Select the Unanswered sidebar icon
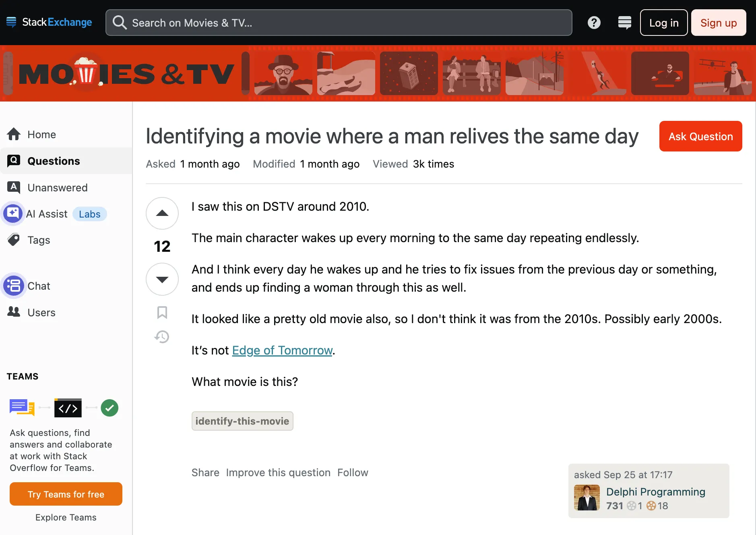756x535 pixels. pyautogui.click(x=13, y=187)
